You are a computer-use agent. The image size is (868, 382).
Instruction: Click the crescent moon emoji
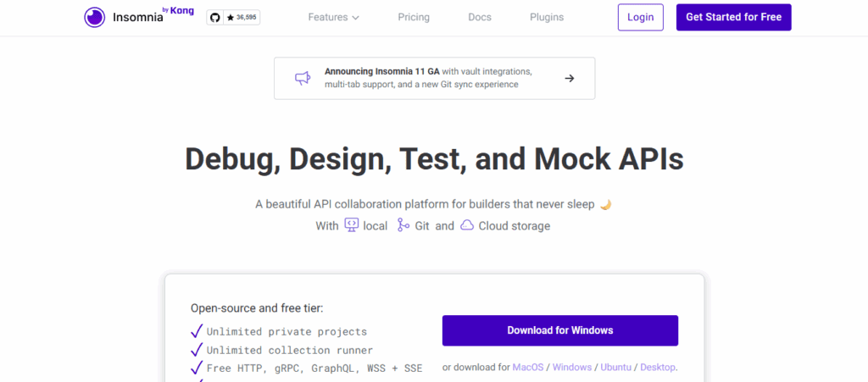605,204
